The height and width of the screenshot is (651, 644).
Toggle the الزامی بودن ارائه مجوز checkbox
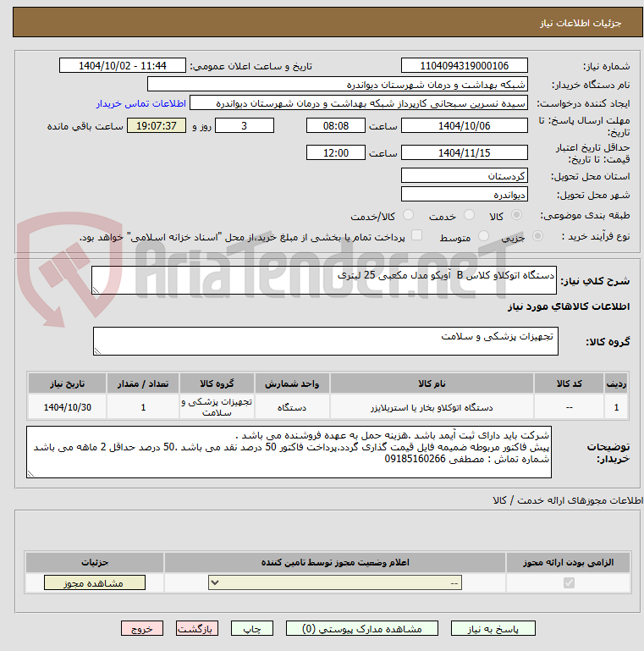(569, 582)
